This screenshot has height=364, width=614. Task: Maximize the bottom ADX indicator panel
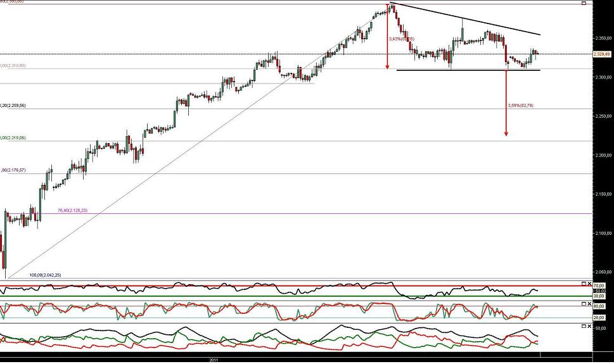point(584,326)
